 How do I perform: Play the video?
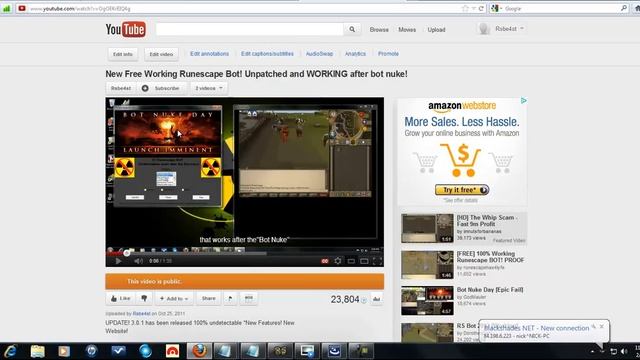(118, 261)
